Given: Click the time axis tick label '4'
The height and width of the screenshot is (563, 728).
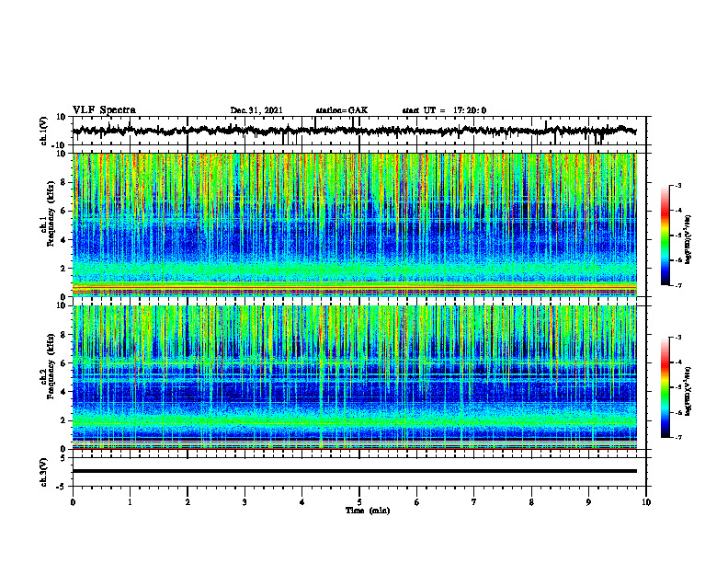Looking at the screenshot, I should coord(302,502).
